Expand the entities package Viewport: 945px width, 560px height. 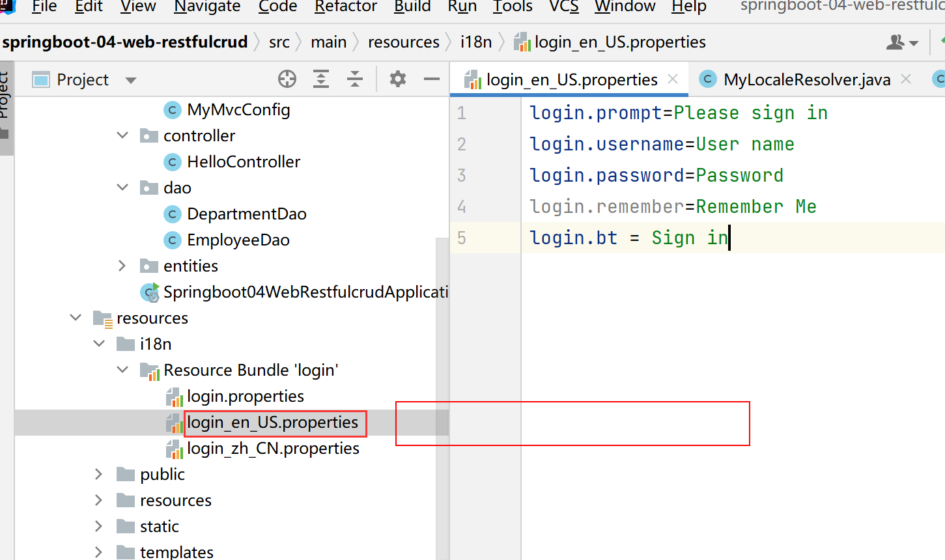coord(122,266)
